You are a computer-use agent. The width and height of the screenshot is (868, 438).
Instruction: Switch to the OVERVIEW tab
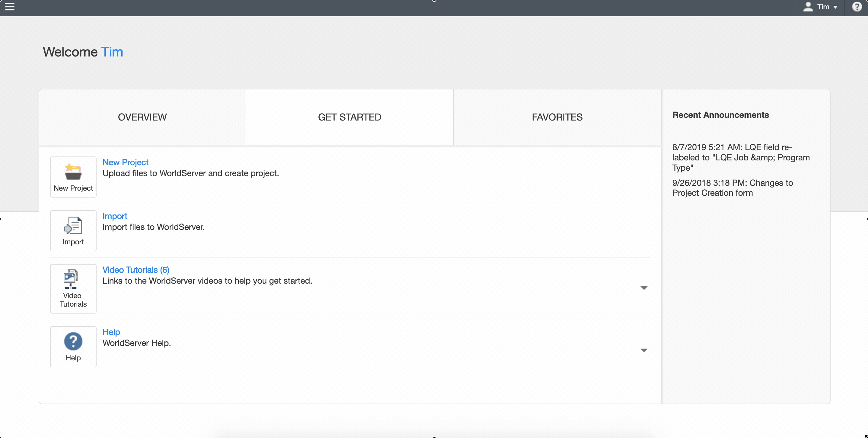coord(142,117)
